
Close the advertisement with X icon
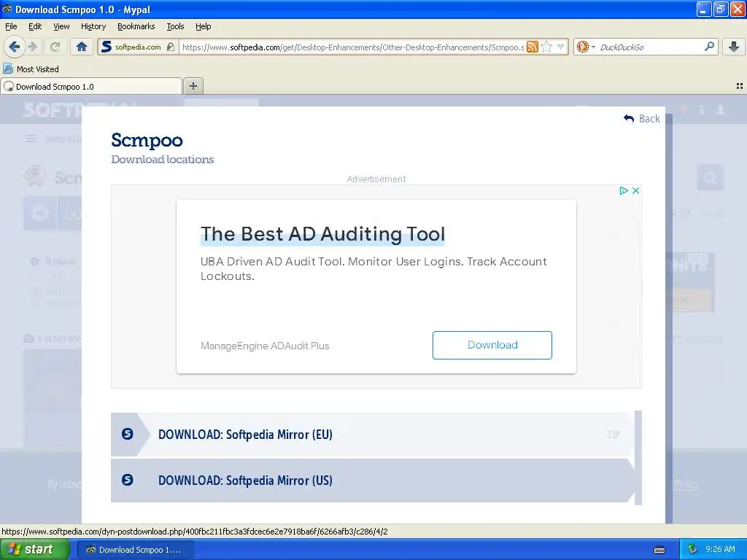point(635,191)
